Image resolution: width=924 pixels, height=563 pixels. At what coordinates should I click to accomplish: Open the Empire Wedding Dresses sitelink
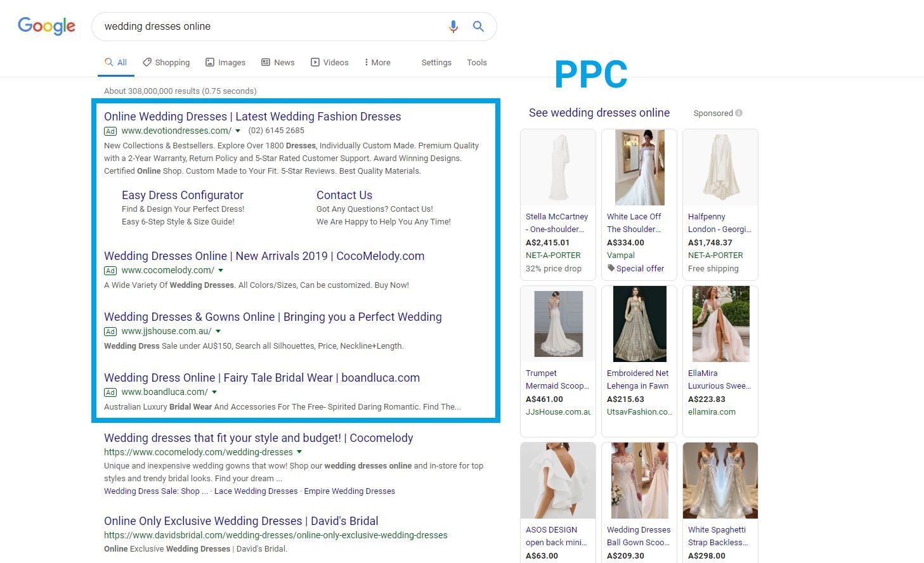(349, 491)
